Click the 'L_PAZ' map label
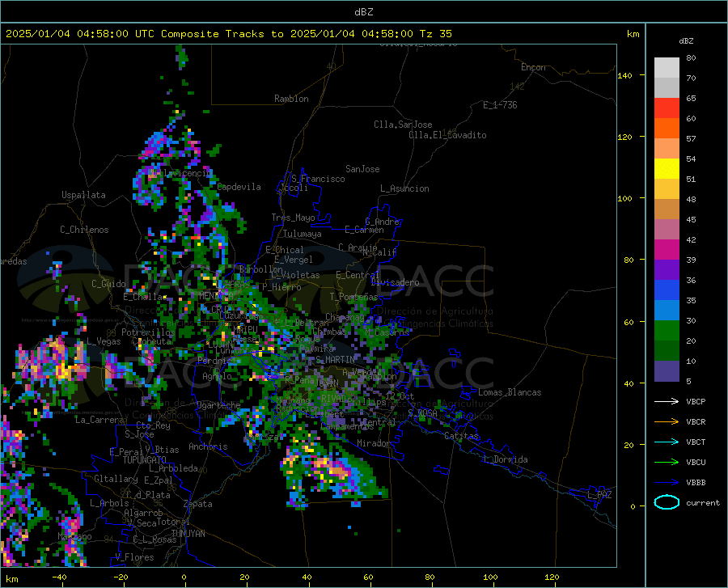The width and height of the screenshot is (728, 588). [x=599, y=495]
